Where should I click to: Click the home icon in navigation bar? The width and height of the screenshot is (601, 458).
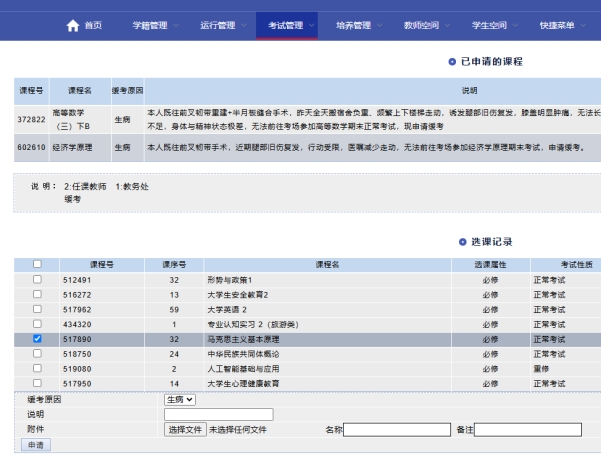coord(73,26)
